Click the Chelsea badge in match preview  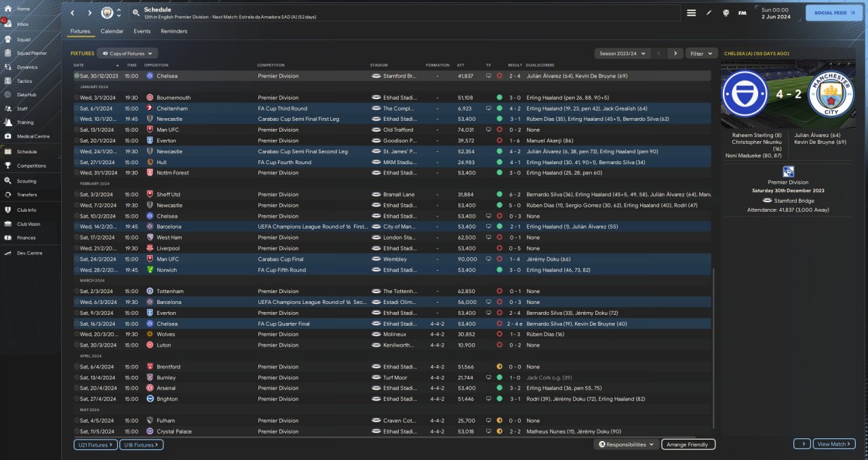click(x=745, y=94)
